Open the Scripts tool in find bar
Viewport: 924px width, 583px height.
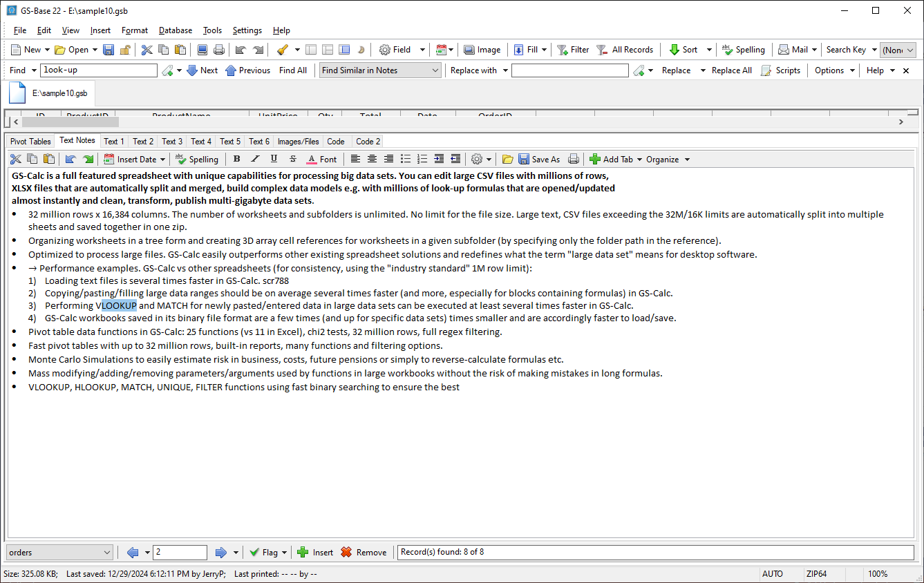tap(780, 70)
